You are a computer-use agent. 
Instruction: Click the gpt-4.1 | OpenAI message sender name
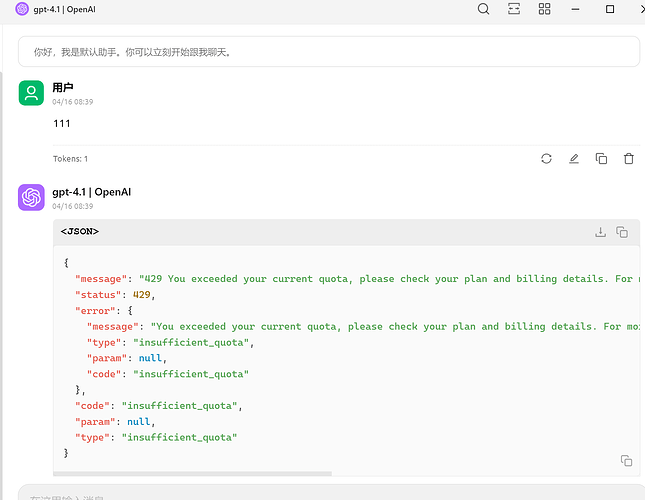[x=92, y=192]
